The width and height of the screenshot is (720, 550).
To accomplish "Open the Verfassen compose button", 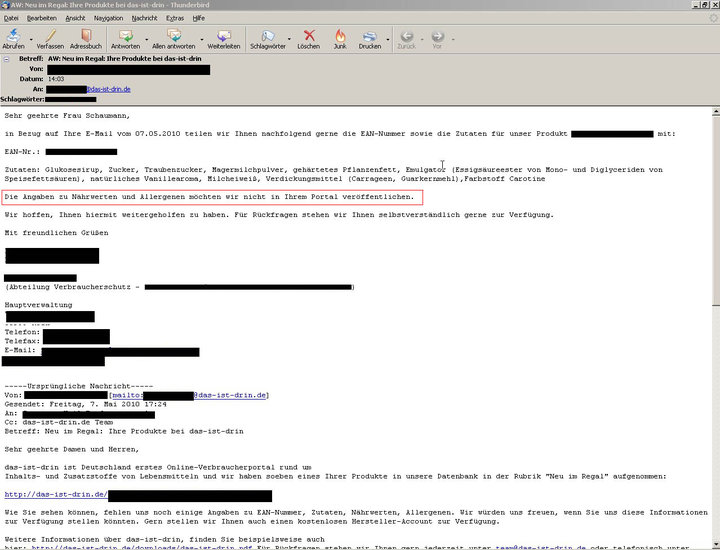I will click(x=50, y=39).
